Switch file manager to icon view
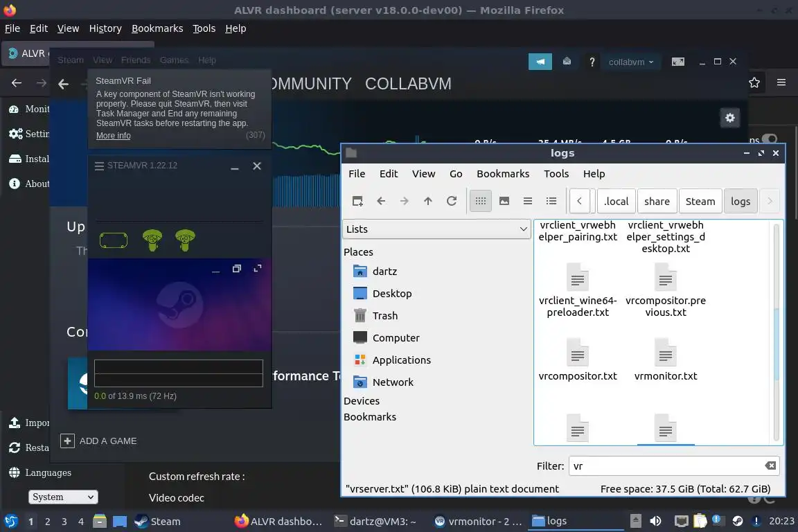This screenshot has height=532, width=798. tap(481, 201)
